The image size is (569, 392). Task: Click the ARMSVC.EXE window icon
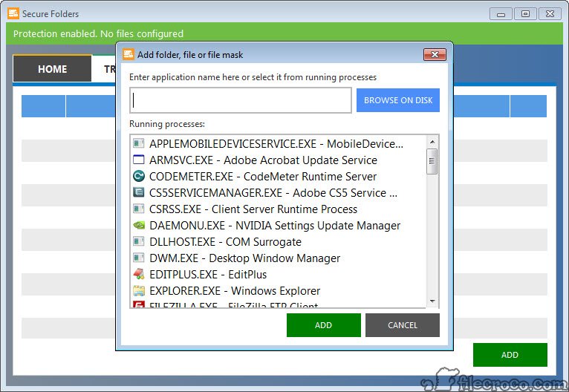139,160
